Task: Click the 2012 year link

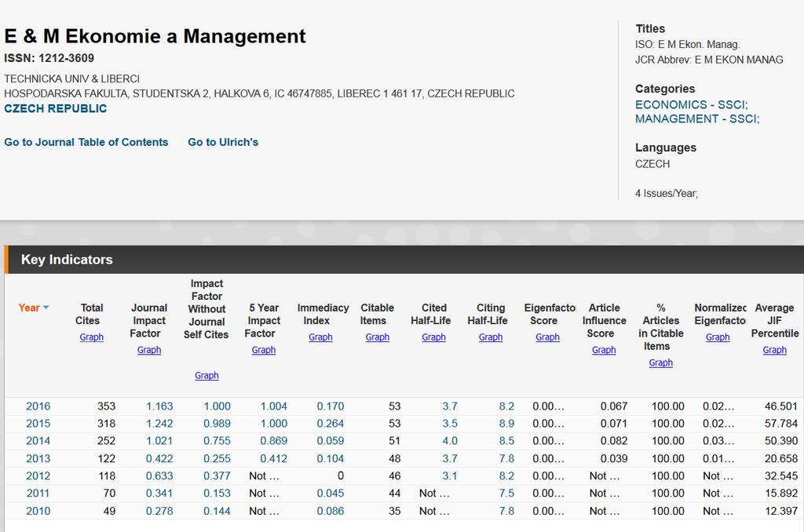Action: (38, 476)
